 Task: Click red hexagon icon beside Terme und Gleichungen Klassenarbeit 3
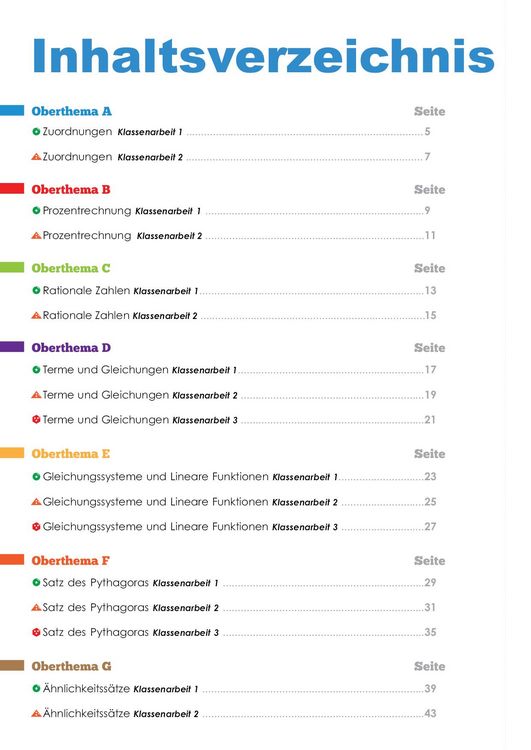(36, 419)
